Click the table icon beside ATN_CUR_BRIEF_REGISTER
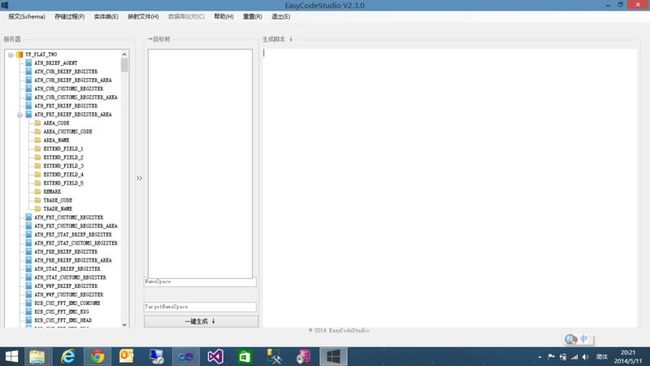Viewport: 650px width, 366px height. coord(29,71)
